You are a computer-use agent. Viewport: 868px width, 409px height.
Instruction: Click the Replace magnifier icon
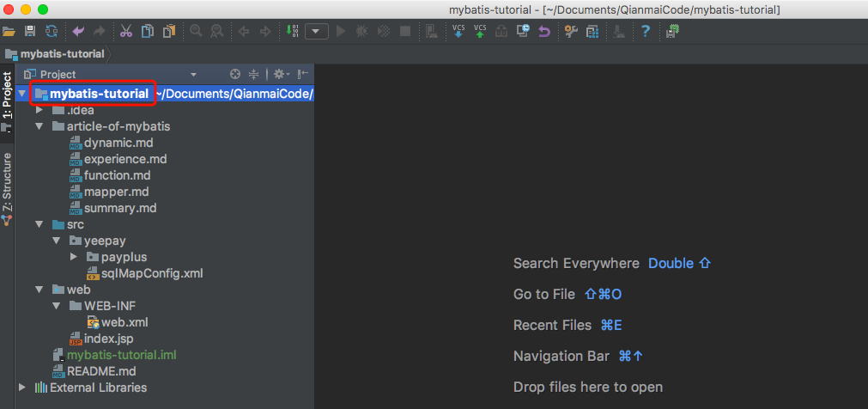pyautogui.click(x=216, y=32)
